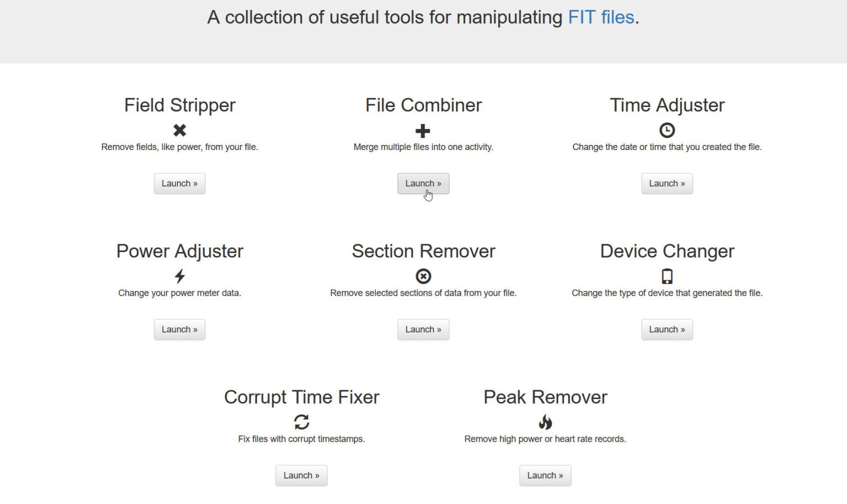Click the Device Changer phone icon
This screenshot has width=847, height=504.
click(x=667, y=276)
